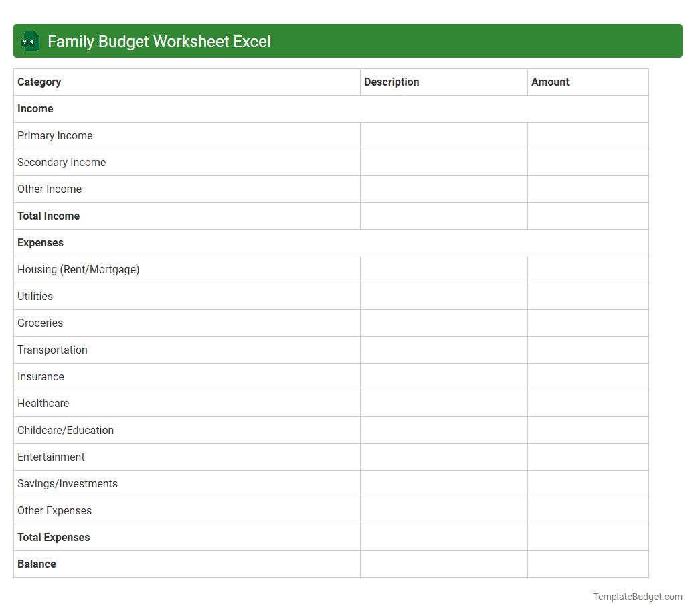Click the Description column header
The height and width of the screenshot is (616, 696).
391,82
